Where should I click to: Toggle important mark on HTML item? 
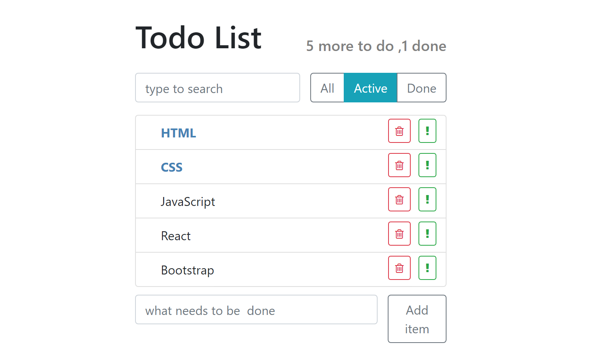pyautogui.click(x=427, y=131)
